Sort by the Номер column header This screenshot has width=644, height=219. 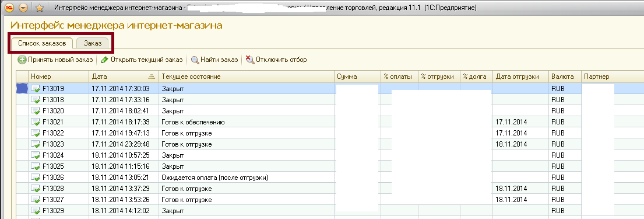58,77
